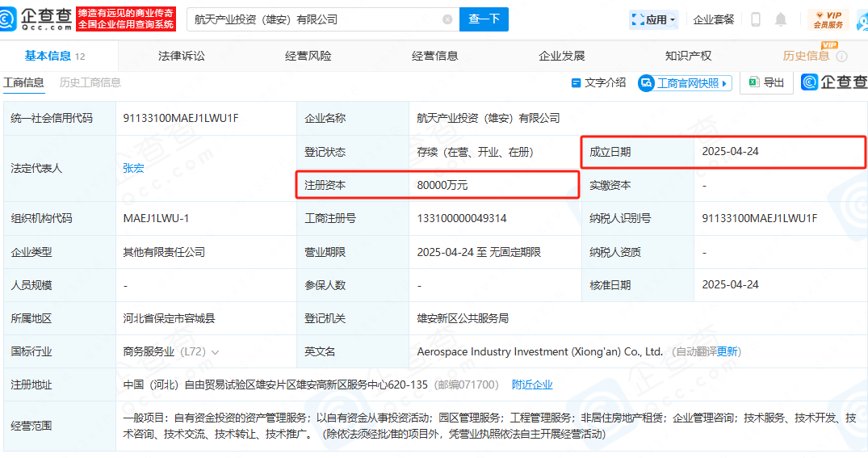Open the 工商官网快照 snapshot dropdown

coord(686,82)
